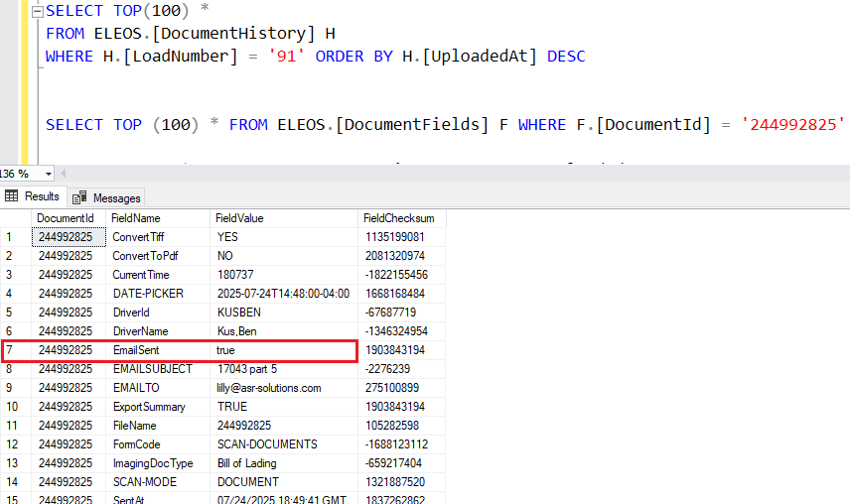Click the DriverId cell
This screenshot has height=504, width=850.
click(x=158, y=313)
